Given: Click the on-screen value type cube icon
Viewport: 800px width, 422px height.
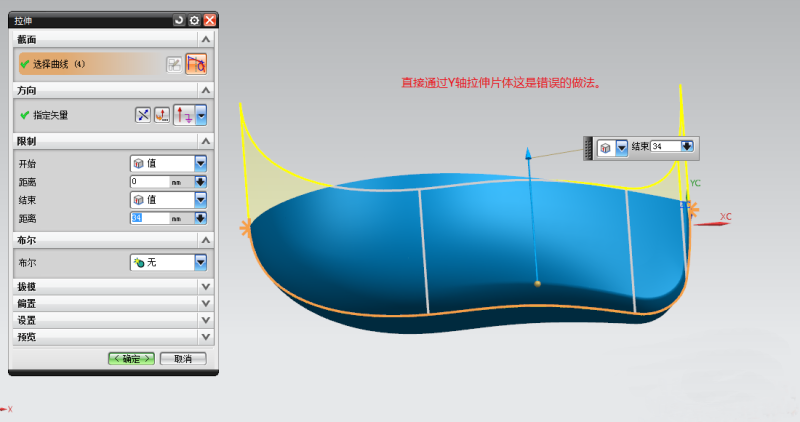Looking at the screenshot, I should [606, 147].
